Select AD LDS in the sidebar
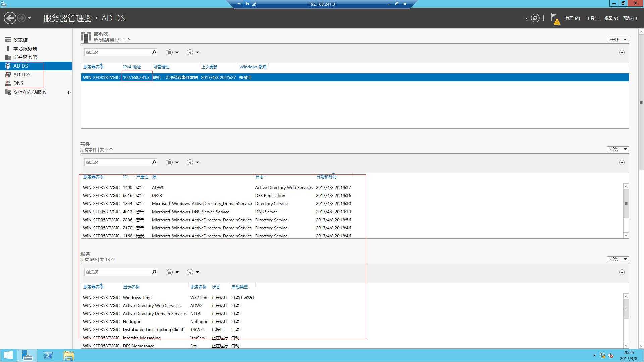644x362 pixels. coord(36,75)
